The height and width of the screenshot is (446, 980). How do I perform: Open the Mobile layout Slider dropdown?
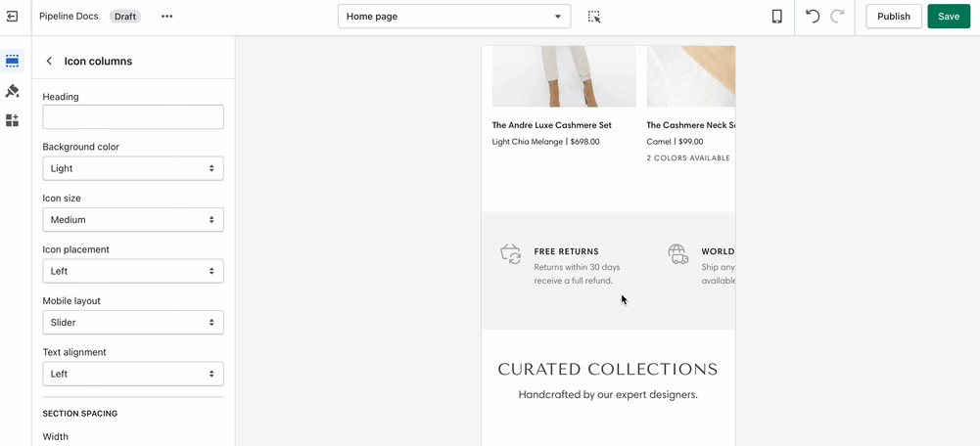(x=133, y=323)
